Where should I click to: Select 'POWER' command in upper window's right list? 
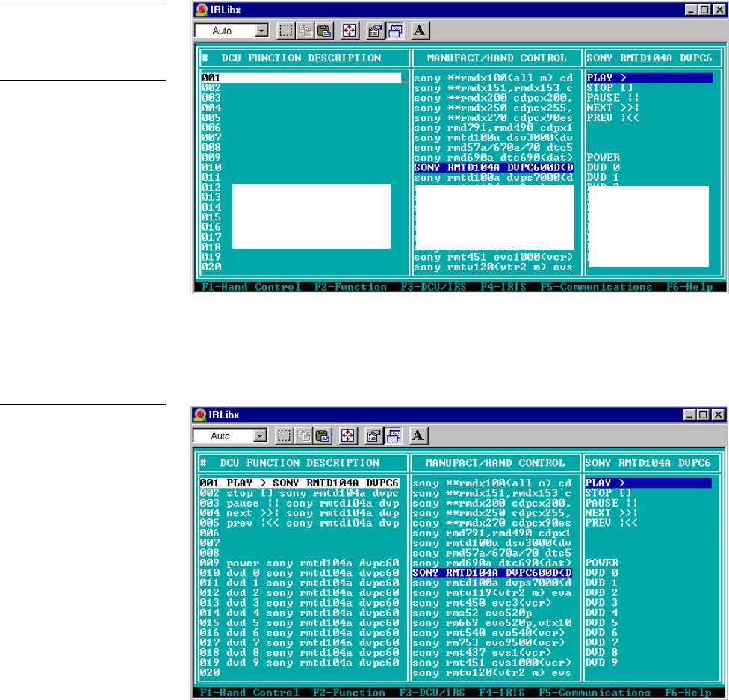[603, 157]
